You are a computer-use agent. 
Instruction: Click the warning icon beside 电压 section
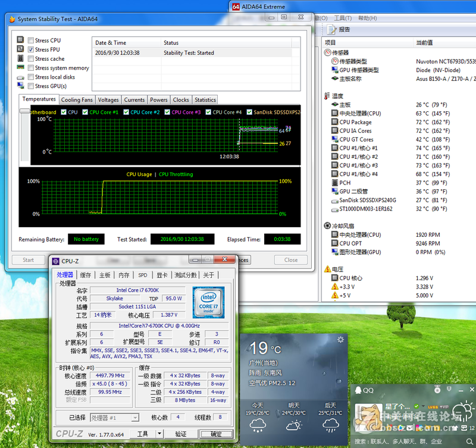click(x=327, y=269)
